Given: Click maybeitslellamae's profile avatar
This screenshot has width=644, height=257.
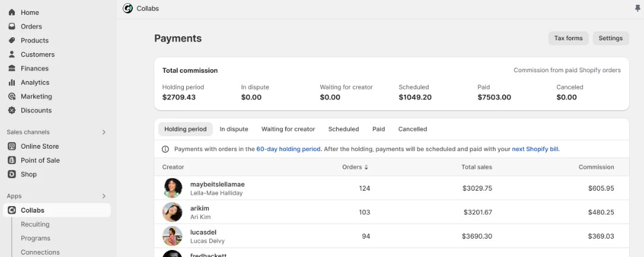Looking at the screenshot, I should tap(173, 188).
